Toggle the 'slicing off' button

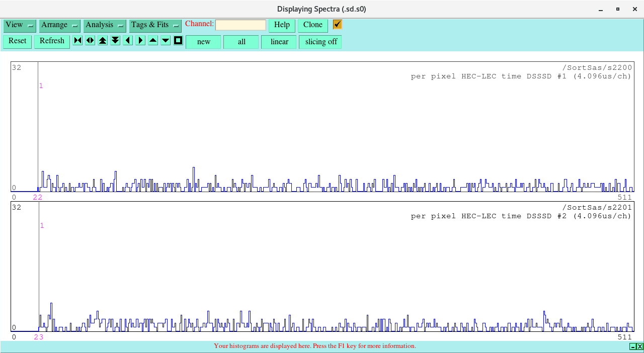[x=320, y=42]
